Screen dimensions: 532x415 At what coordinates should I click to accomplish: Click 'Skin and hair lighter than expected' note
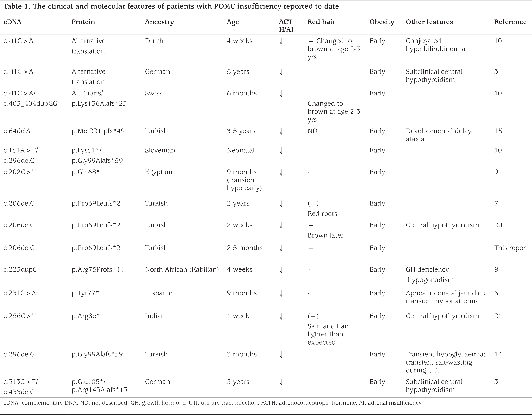pos(328,334)
